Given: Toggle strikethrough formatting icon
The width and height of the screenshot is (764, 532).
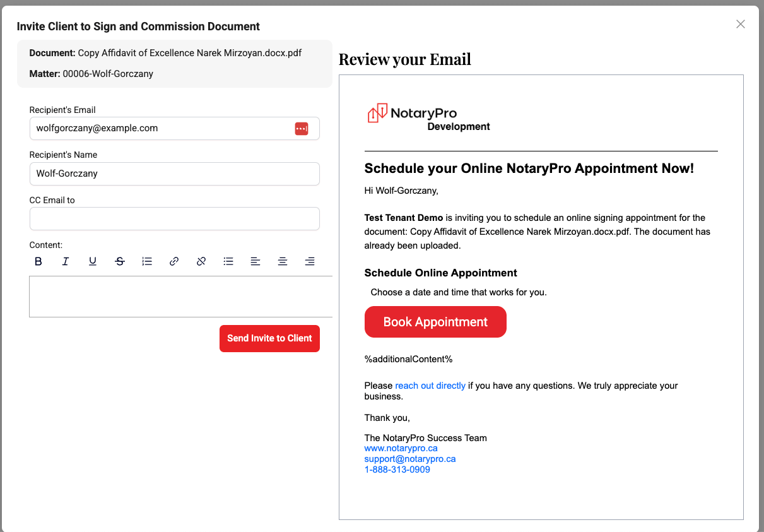Looking at the screenshot, I should (x=120, y=261).
